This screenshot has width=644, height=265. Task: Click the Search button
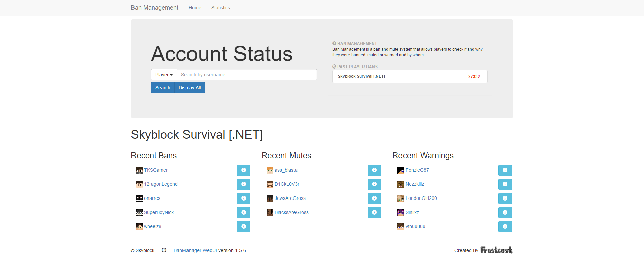(163, 88)
